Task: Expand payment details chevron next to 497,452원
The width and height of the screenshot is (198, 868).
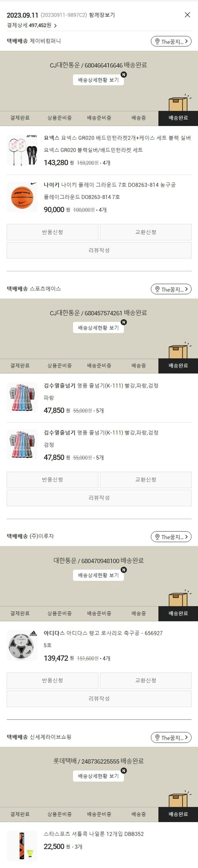Action: [x=55, y=26]
